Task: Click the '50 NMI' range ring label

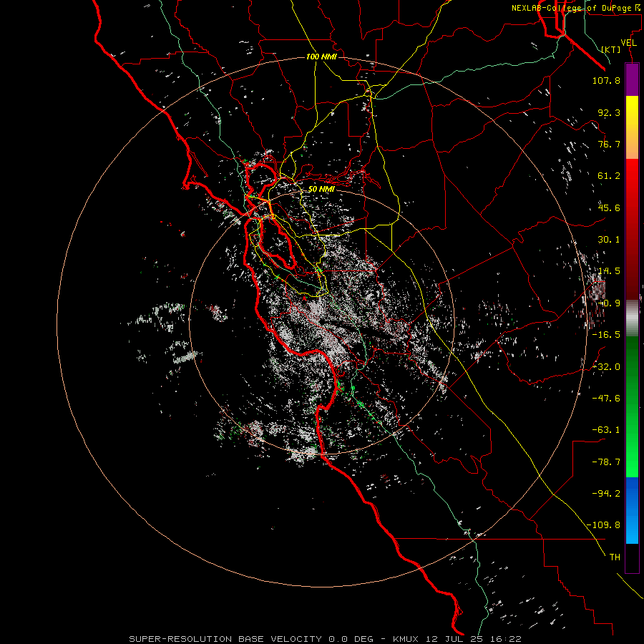Action: click(x=321, y=189)
